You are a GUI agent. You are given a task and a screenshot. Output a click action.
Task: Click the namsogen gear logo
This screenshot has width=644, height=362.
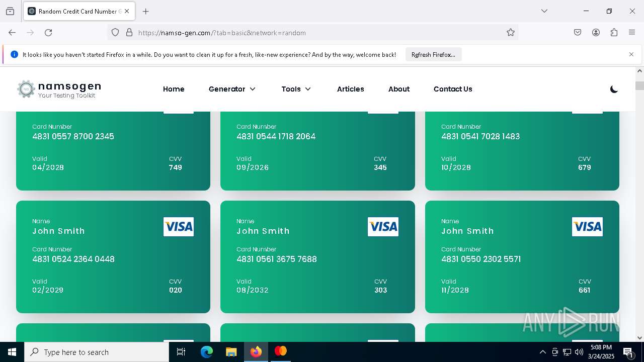pyautogui.click(x=26, y=89)
